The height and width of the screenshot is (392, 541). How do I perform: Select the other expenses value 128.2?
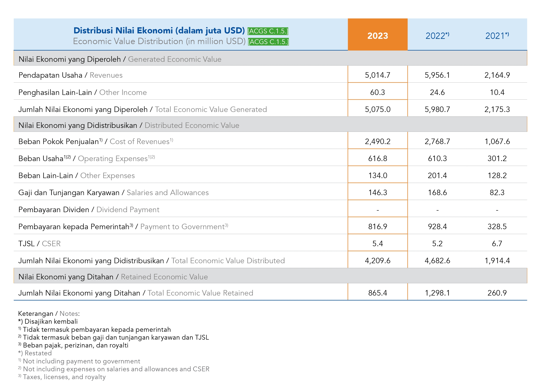point(497,176)
